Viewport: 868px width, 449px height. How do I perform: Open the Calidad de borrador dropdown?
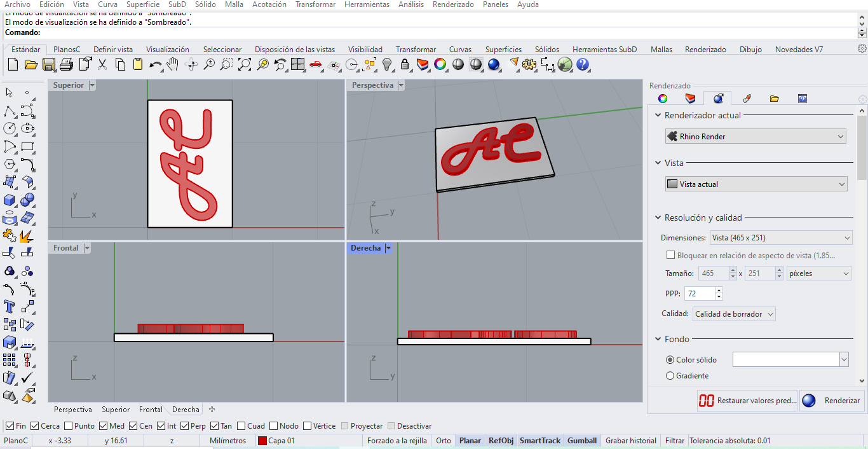click(x=734, y=314)
